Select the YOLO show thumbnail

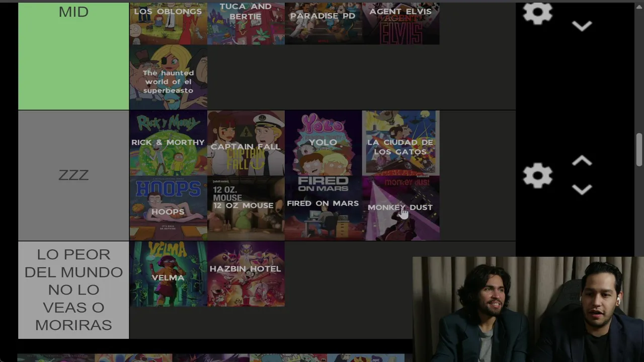[x=323, y=143]
